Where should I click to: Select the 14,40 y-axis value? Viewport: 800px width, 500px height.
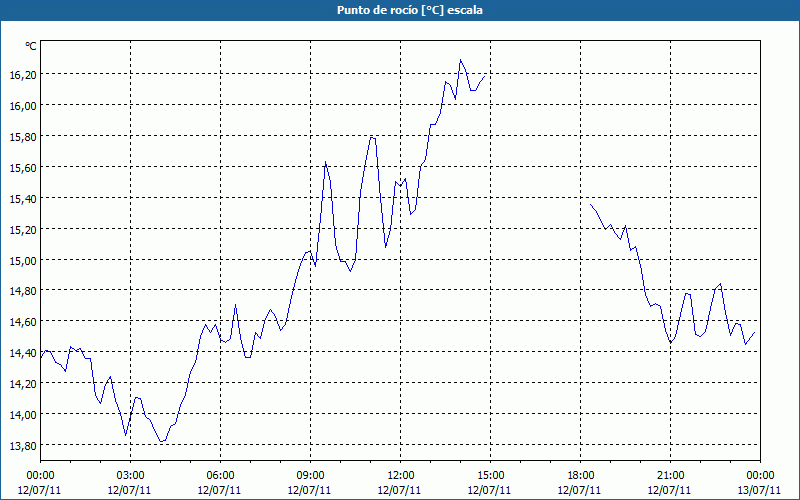pos(23,353)
